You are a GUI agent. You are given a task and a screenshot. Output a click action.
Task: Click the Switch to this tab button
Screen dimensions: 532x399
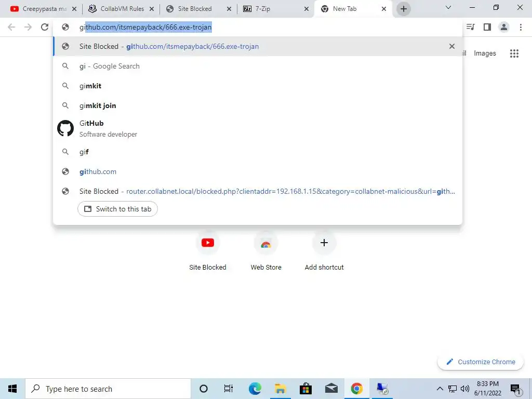[117, 209]
